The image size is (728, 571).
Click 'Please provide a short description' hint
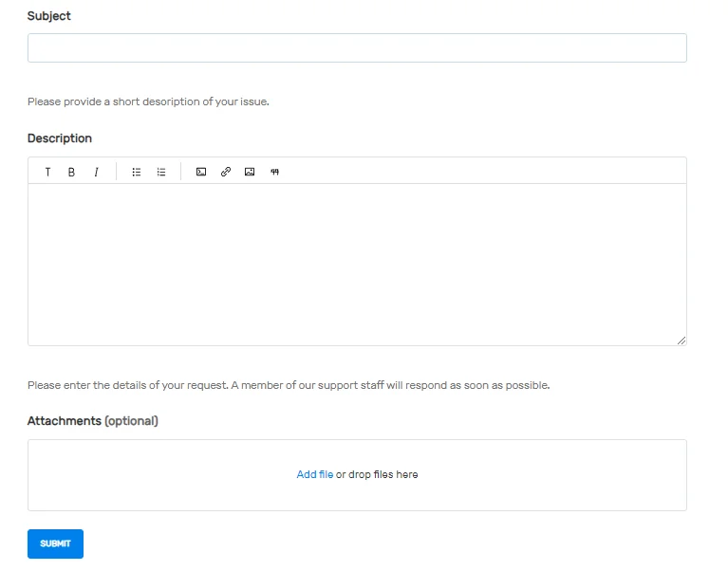click(x=148, y=101)
